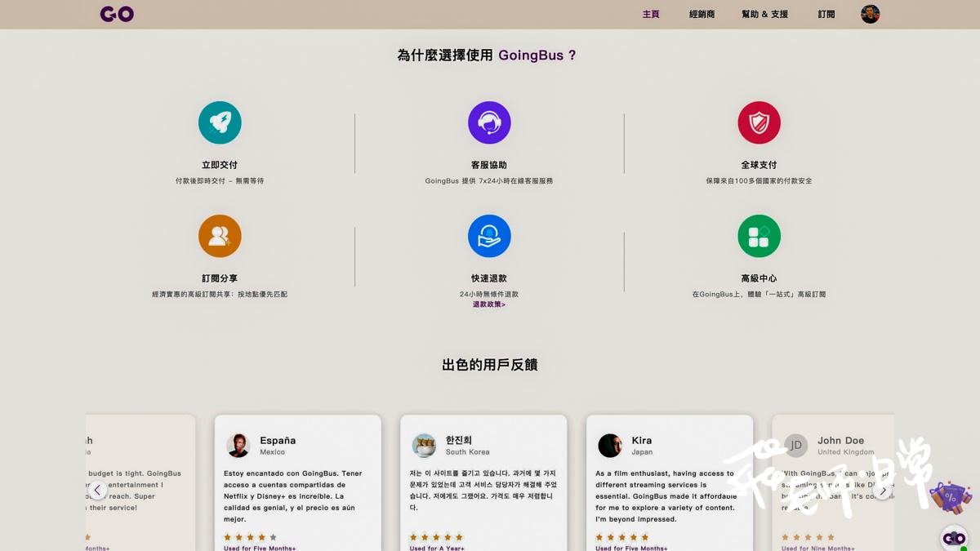980x551 pixels.
Task: Click the John Doe reviewer name
Action: 840,440
